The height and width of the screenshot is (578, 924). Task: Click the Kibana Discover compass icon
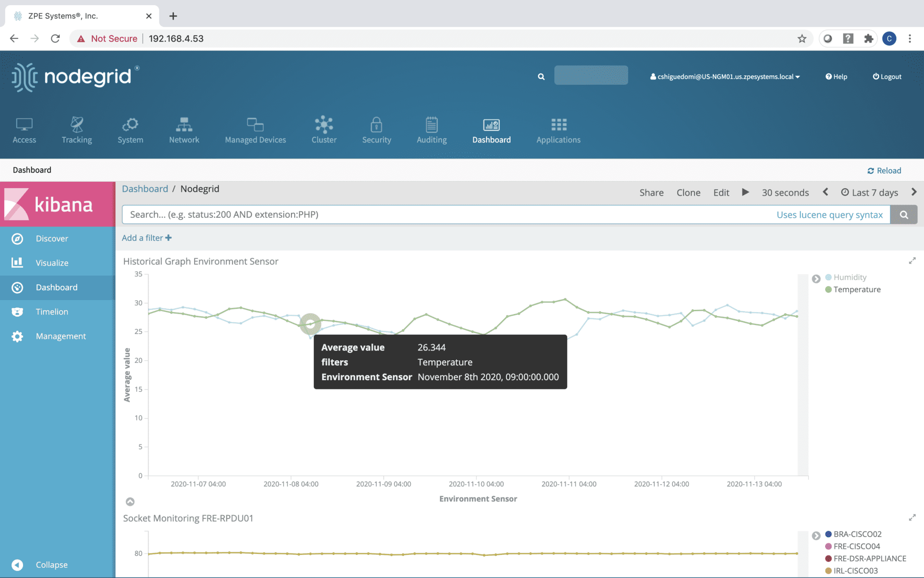(x=18, y=239)
